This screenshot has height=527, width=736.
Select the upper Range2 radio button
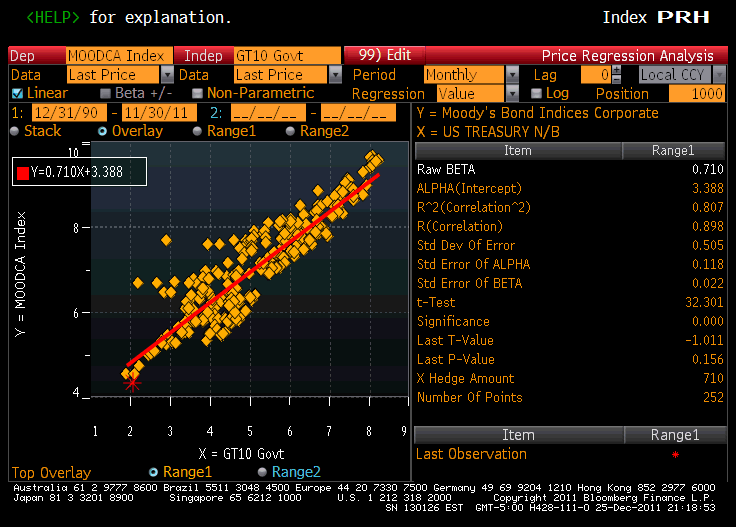pos(290,131)
